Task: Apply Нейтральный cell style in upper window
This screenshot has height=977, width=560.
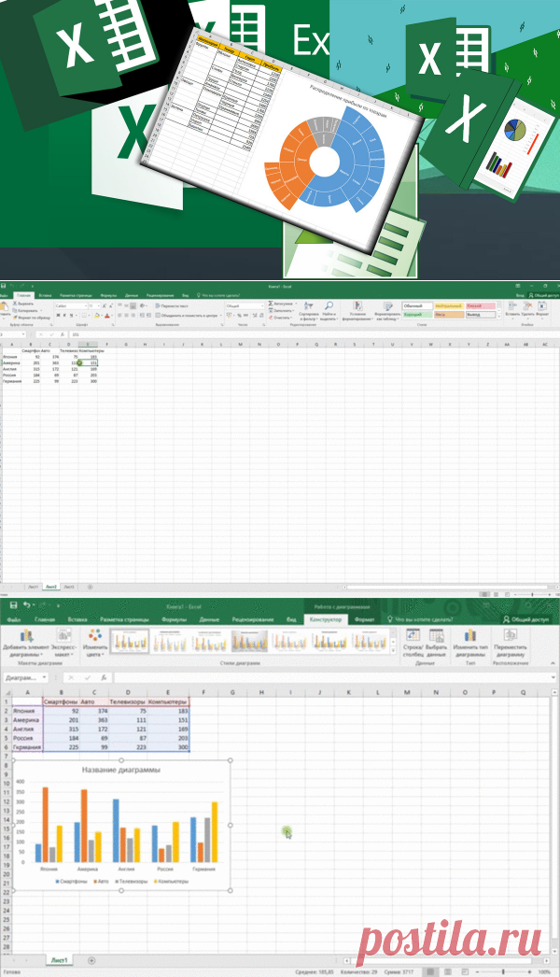Action: (x=449, y=306)
